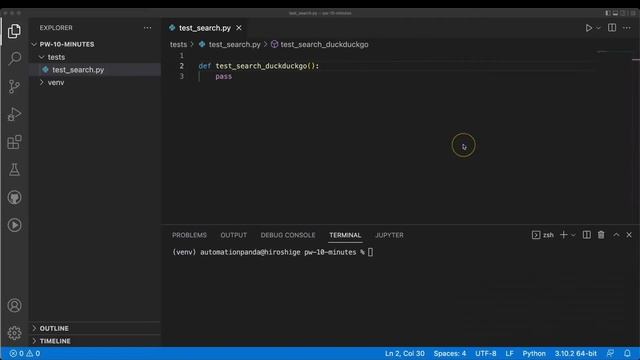Switch to the Debug Console tab
640x360 pixels.
coord(288,235)
